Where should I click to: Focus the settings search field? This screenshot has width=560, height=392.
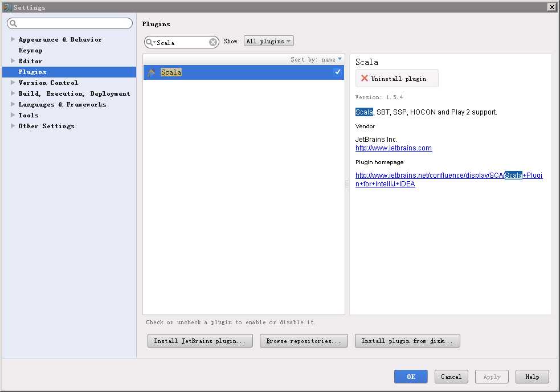pyautogui.click(x=70, y=23)
